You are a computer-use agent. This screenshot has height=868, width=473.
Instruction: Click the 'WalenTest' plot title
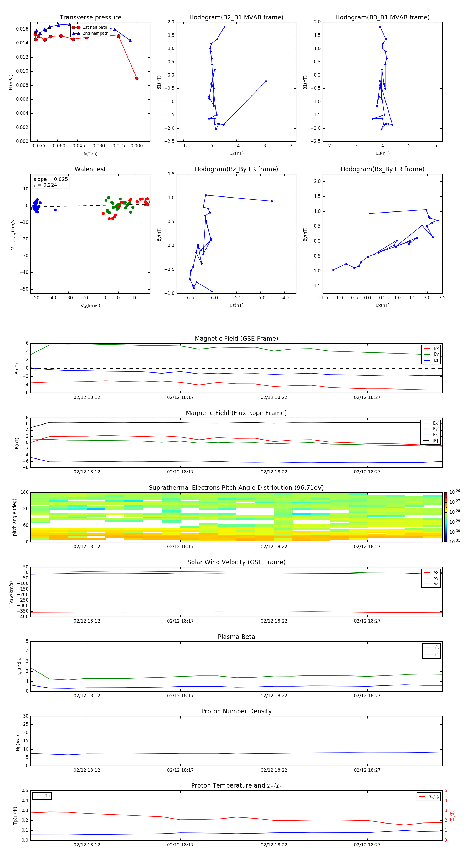[90, 169]
